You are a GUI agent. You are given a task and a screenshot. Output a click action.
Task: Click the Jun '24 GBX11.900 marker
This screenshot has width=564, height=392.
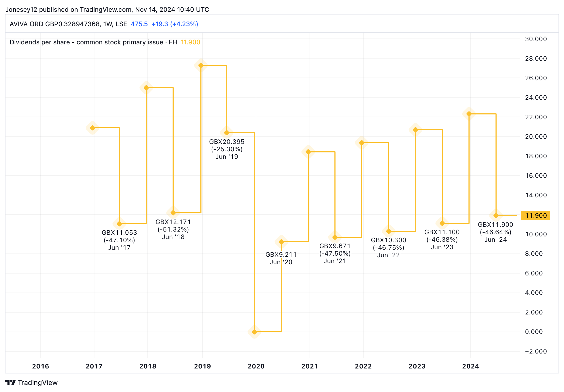pos(496,216)
